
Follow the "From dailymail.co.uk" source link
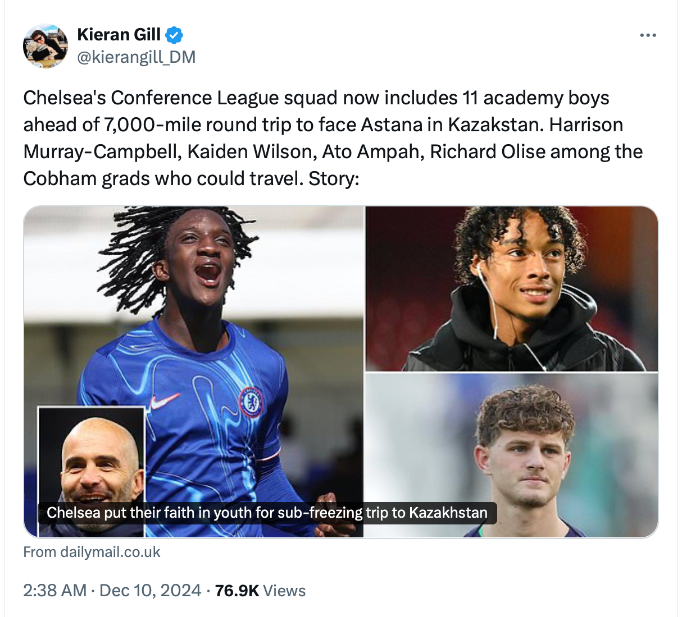coord(91,552)
